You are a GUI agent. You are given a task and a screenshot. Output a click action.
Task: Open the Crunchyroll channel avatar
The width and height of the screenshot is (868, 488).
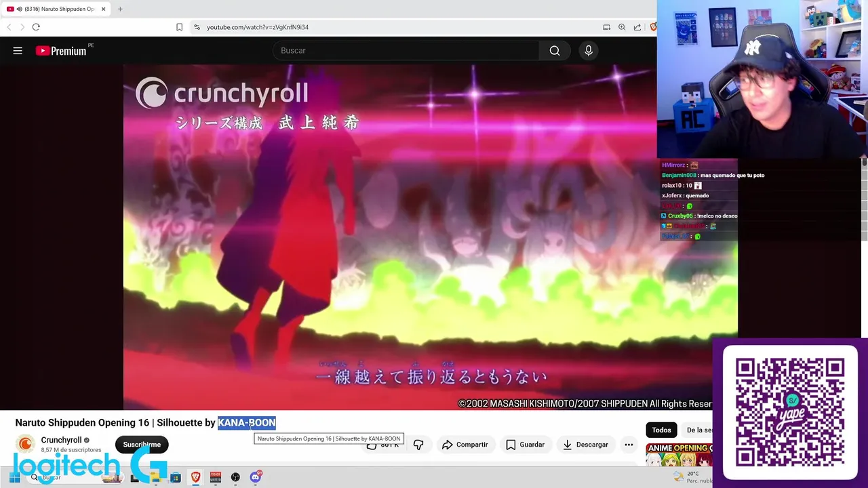(25, 444)
